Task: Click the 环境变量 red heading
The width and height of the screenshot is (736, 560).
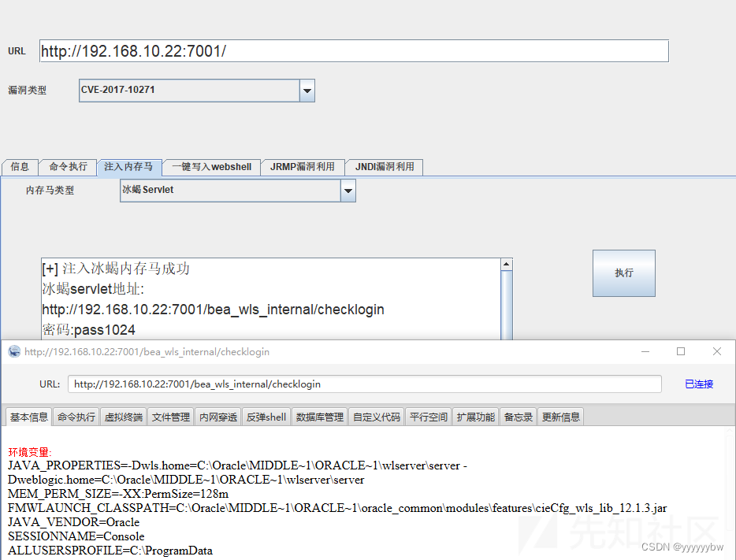Action: coord(30,452)
